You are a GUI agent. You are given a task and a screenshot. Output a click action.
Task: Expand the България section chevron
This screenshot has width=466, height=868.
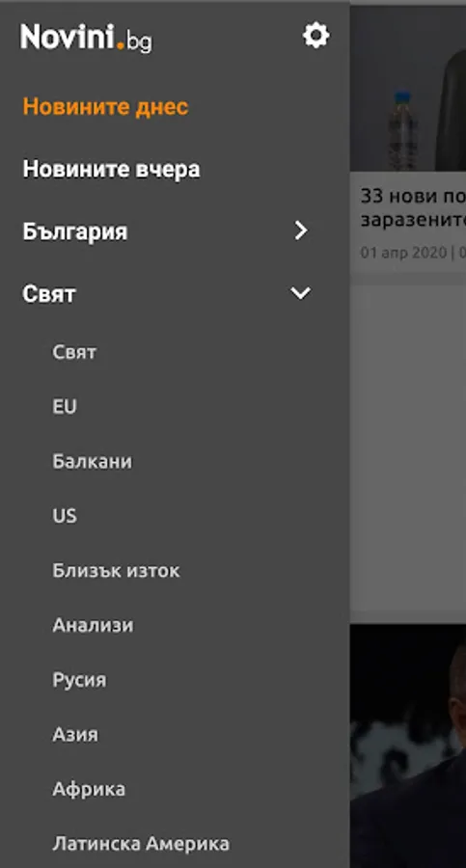coord(301,231)
